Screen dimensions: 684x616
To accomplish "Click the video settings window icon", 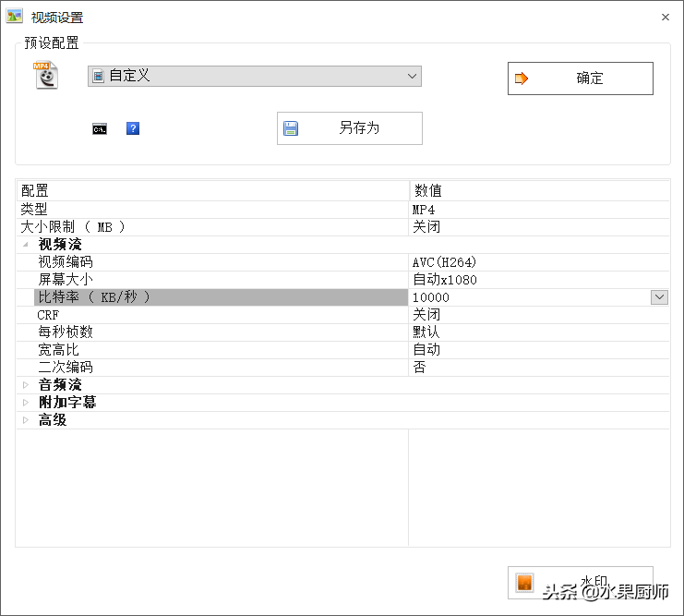I will (14, 17).
